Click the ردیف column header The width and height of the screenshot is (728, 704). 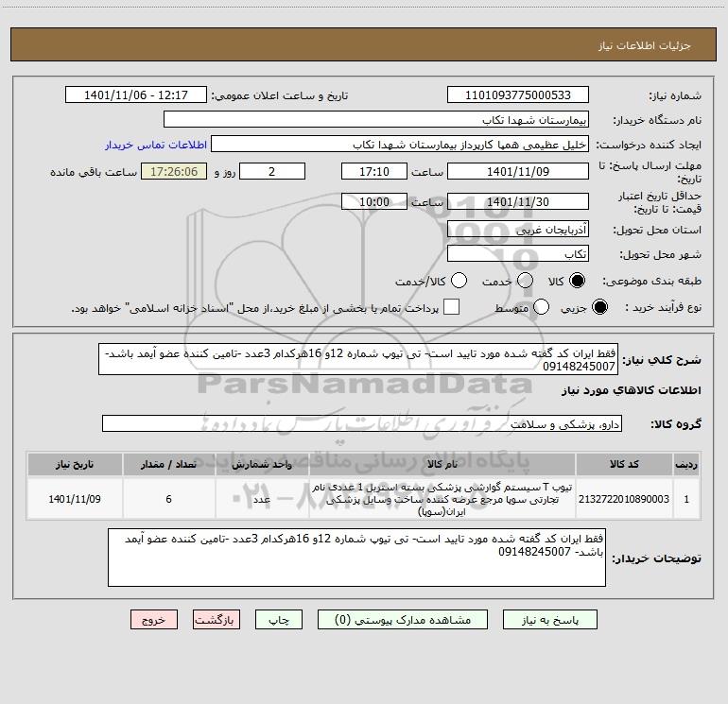point(686,464)
